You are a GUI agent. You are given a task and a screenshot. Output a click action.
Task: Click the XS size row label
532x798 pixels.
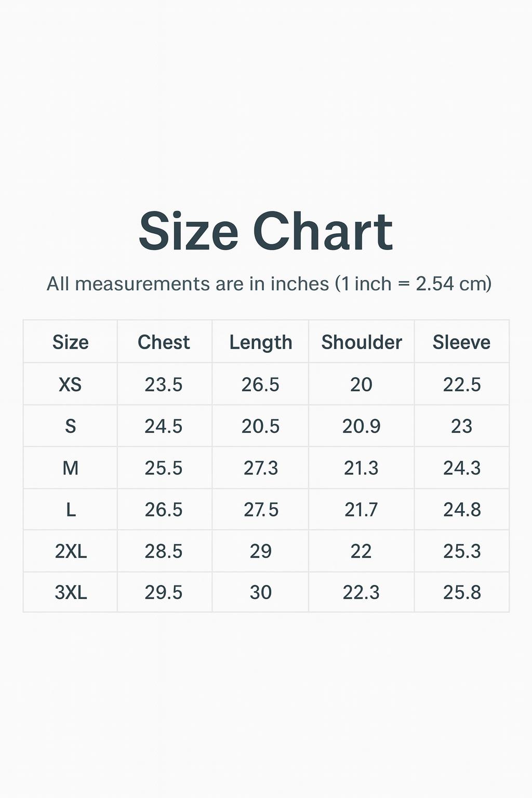[x=70, y=384]
